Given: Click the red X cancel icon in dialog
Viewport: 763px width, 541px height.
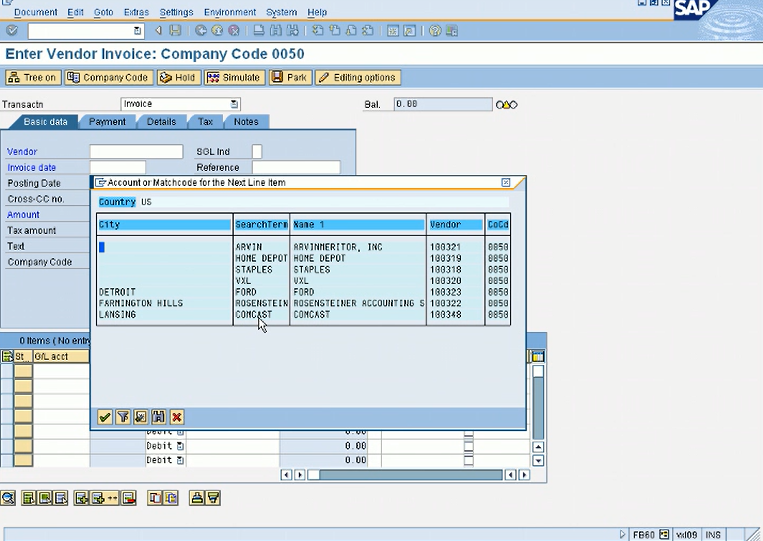Looking at the screenshot, I should tap(177, 417).
